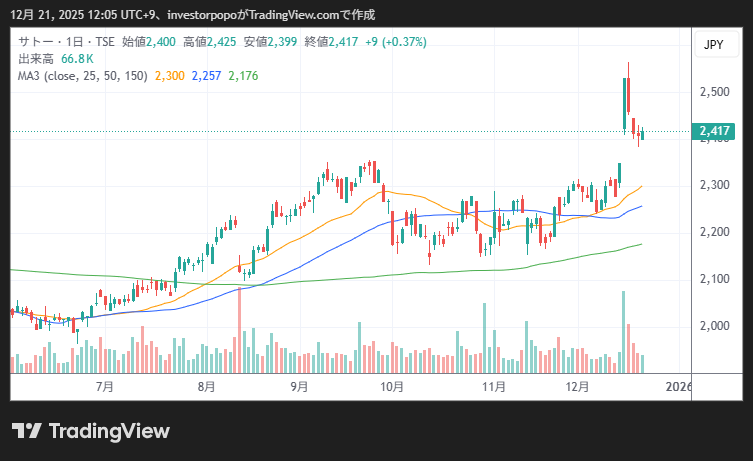Click the 12月 label on time axis

576,386
